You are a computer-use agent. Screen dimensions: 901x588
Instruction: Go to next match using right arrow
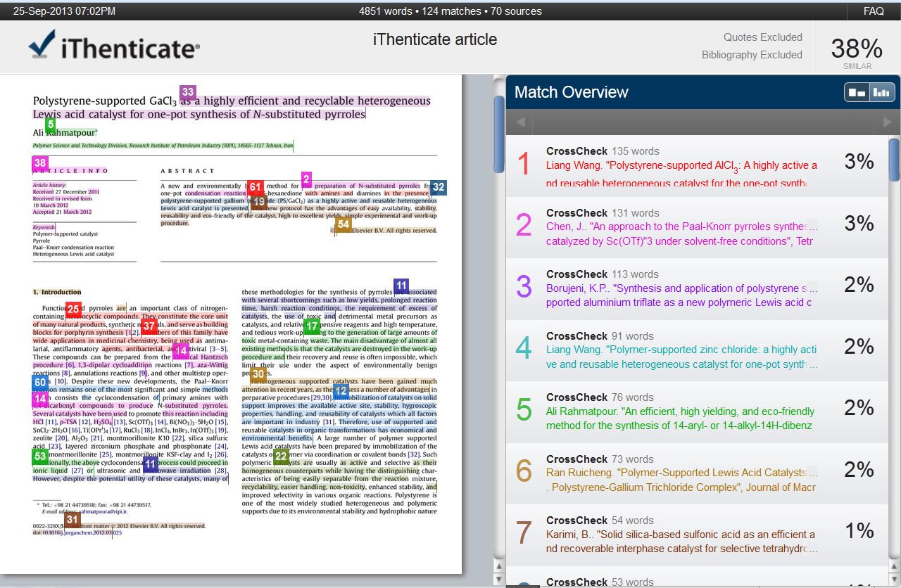click(887, 122)
